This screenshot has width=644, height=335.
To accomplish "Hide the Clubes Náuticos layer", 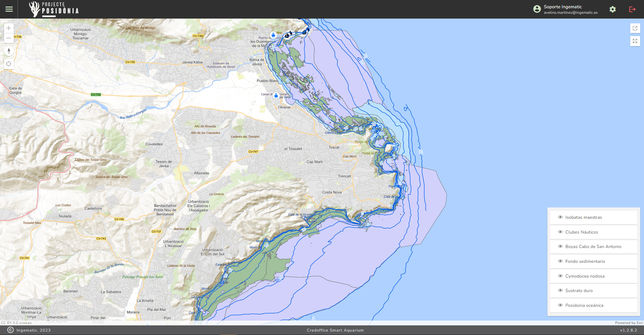I will [560, 232].
